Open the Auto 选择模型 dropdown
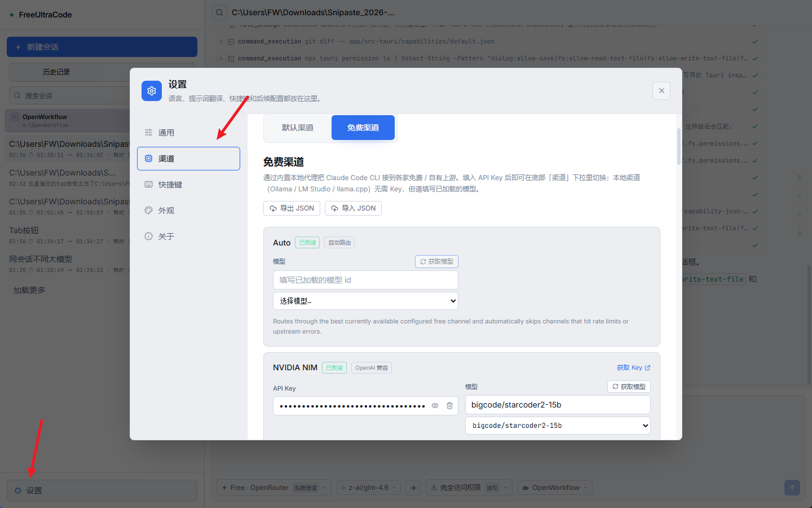 click(365, 301)
